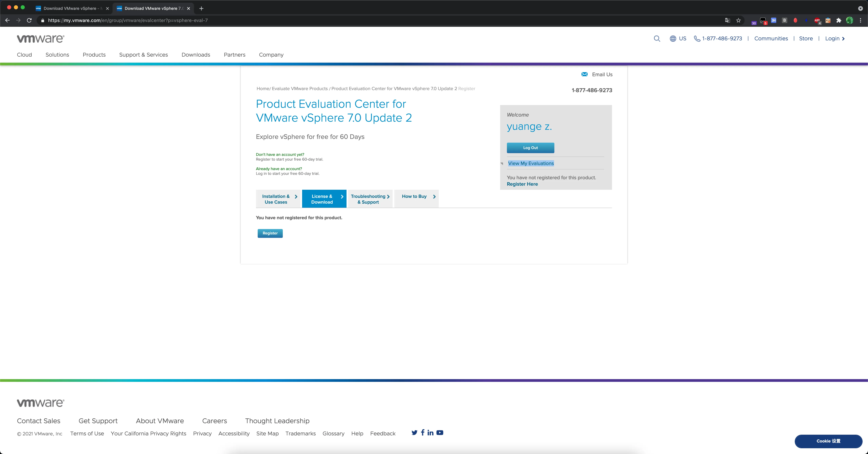Open the Communities link
The height and width of the screenshot is (454, 868).
(x=771, y=38)
